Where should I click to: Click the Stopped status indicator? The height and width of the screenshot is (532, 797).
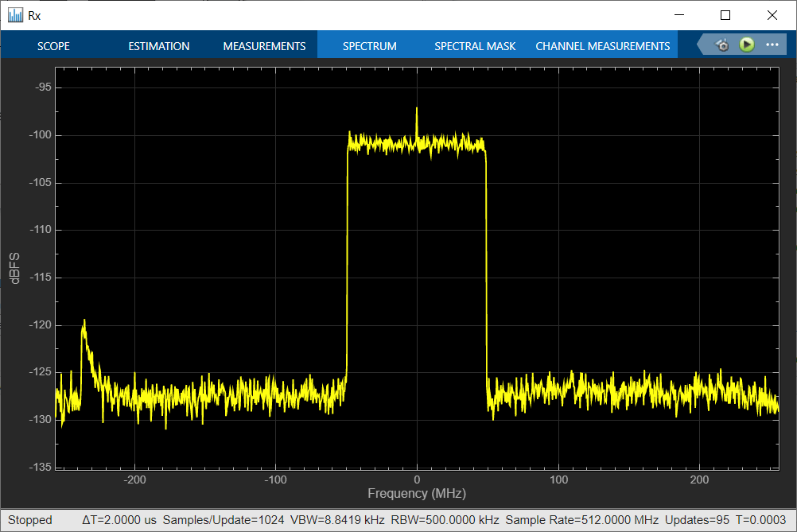[30, 520]
